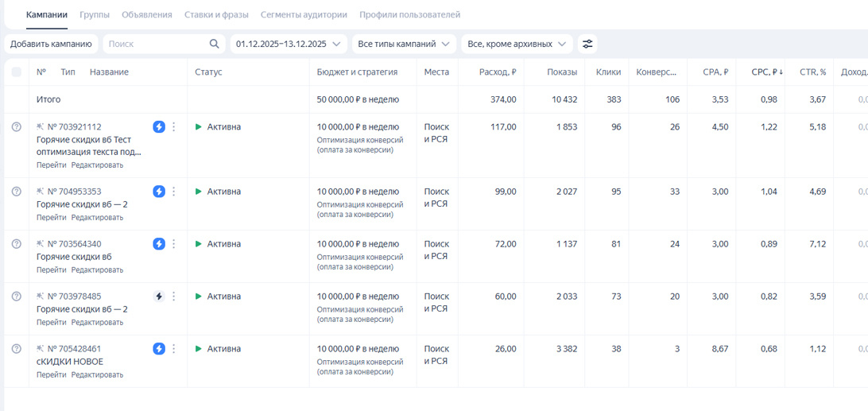Open three-dot menu for СКИДКИ НОВОЕ campaign
Image resolution: width=868 pixels, height=411 pixels.
(x=174, y=348)
